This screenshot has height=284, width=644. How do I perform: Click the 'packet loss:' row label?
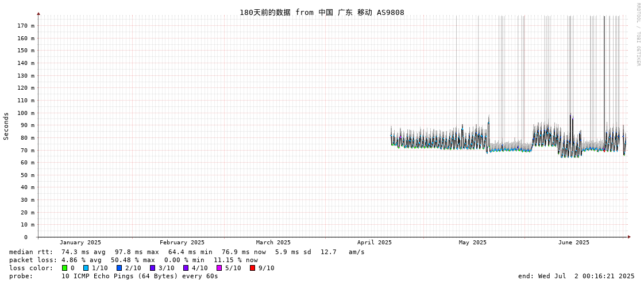[x=33, y=260]
